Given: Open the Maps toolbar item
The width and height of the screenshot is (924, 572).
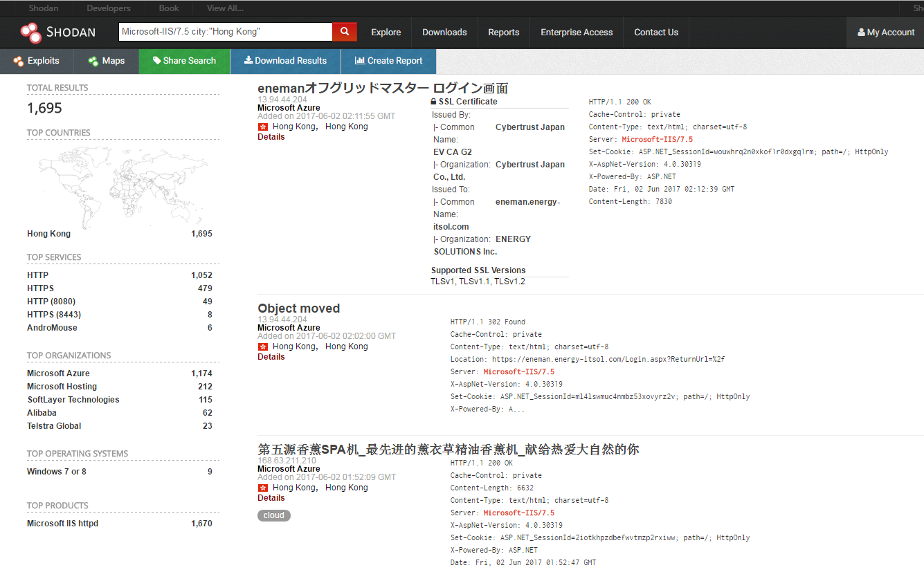Looking at the screenshot, I should coord(107,61).
